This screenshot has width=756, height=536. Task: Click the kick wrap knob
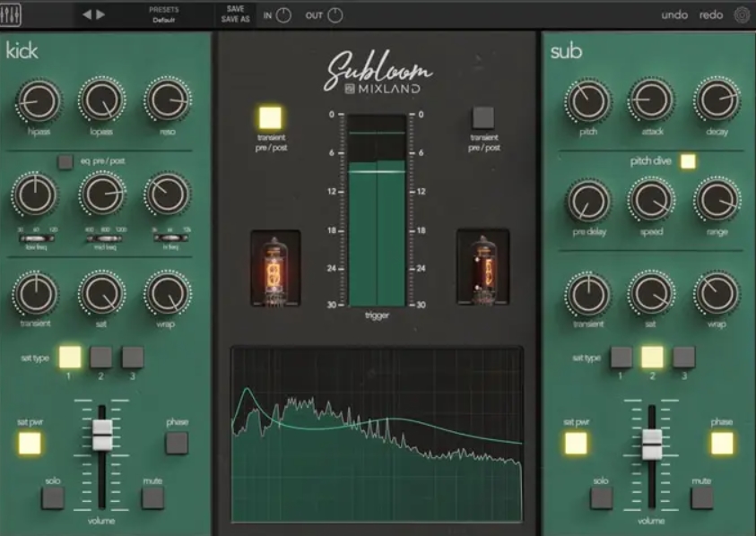[168, 292]
